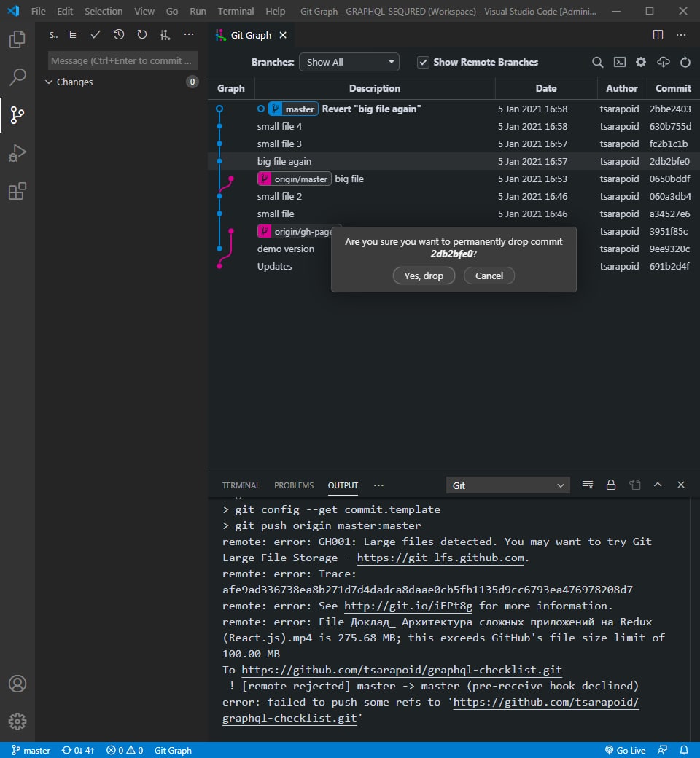Click the master branch in status bar
This screenshot has width=700, height=758.
point(31,750)
